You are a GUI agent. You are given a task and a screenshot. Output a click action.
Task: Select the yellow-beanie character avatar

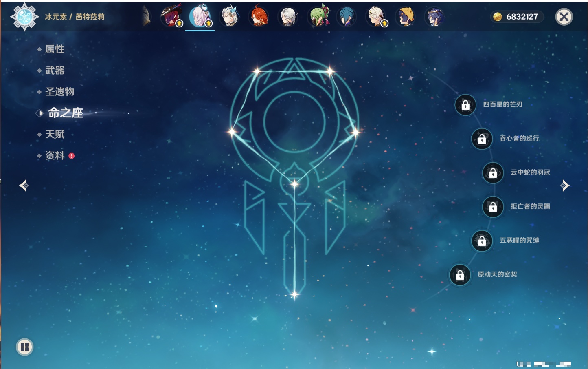(x=406, y=17)
